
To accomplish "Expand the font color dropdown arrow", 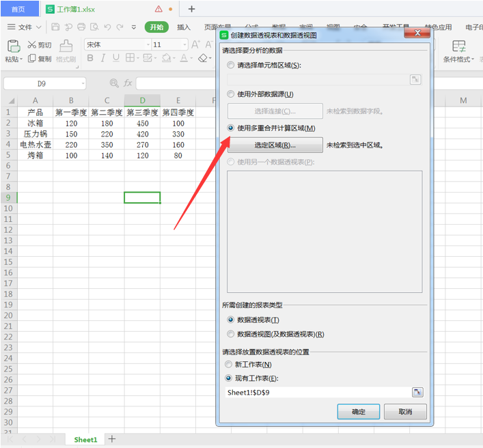I will pyautogui.click(x=191, y=58).
